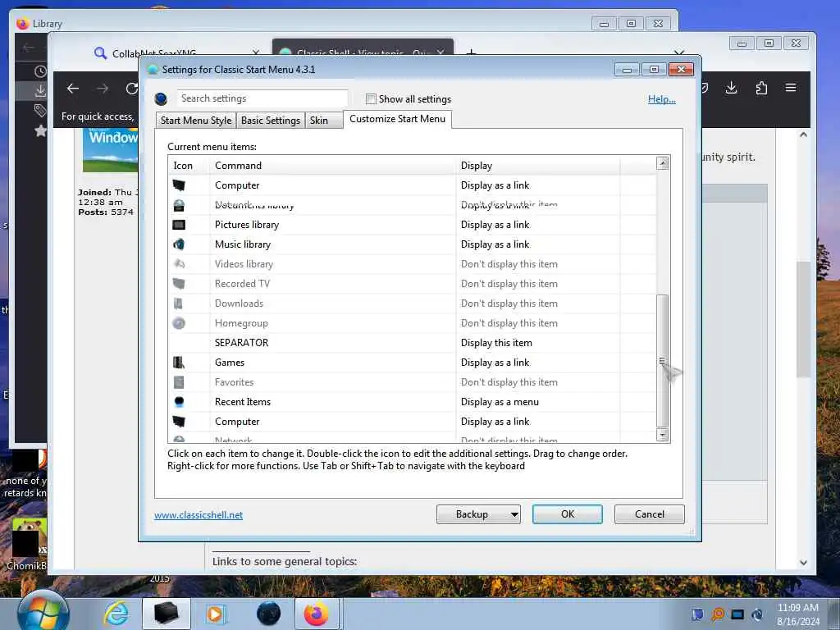The image size is (840, 630).
Task: Select the Customize Start Menu tab
Action: (398, 119)
